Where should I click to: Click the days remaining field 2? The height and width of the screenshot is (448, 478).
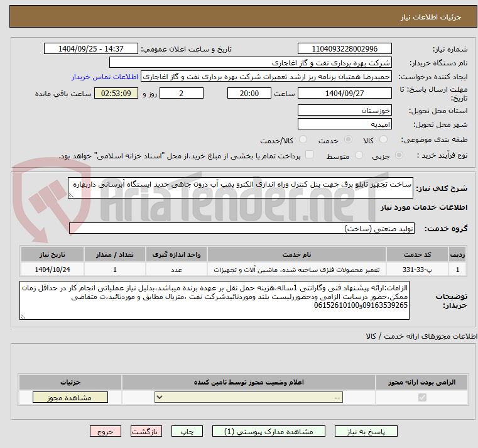[182, 94]
